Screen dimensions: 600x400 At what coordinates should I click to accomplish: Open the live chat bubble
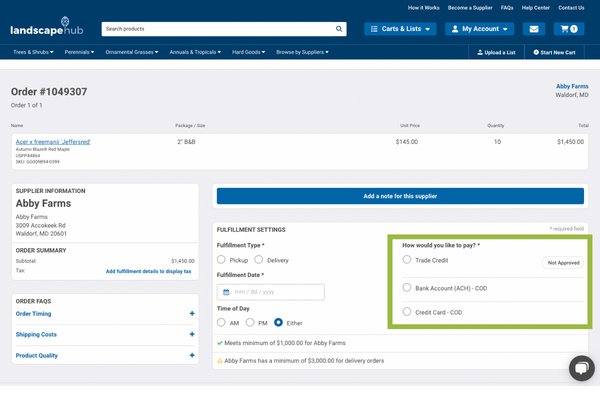582,368
